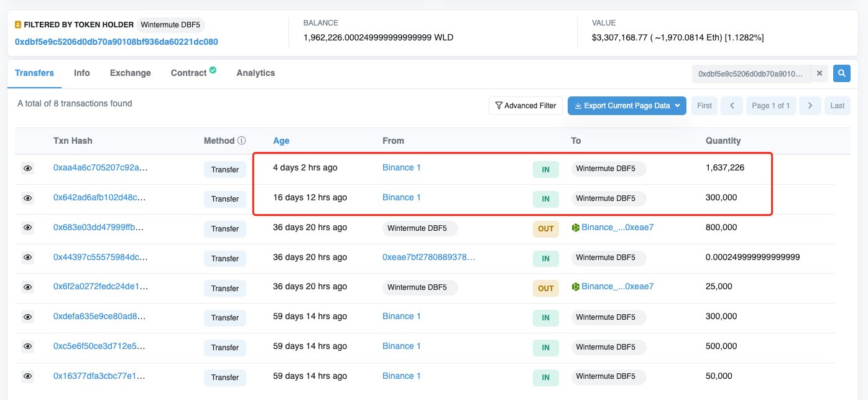Click the Last page button

(x=838, y=106)
